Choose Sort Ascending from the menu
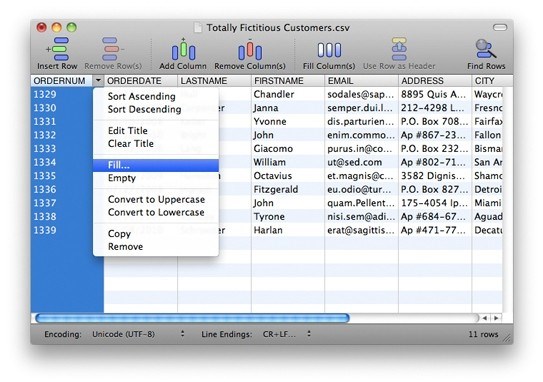 pyautogui.click(x=155, y=96)
